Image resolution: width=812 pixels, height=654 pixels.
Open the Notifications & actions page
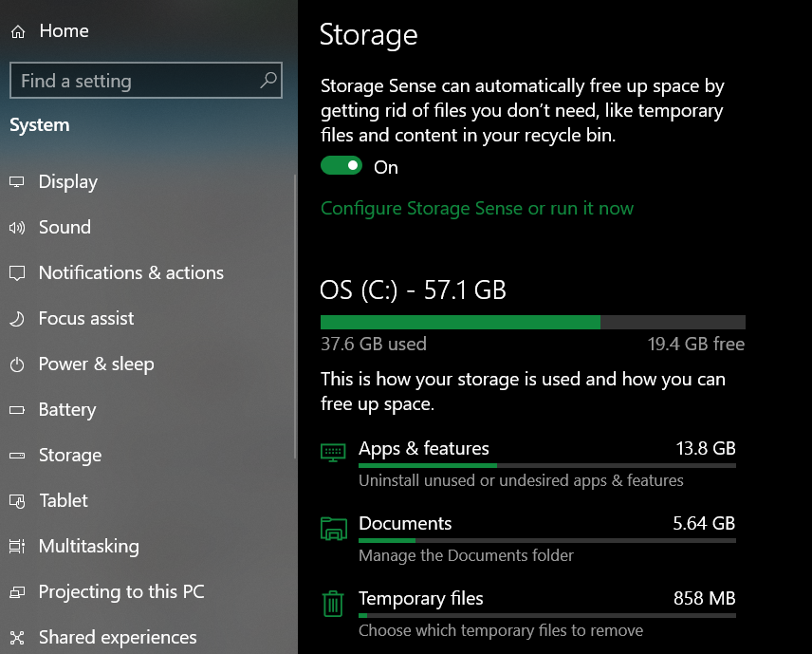click(131, 273)
